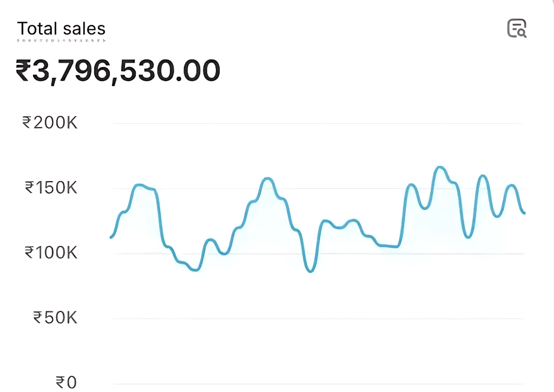Click the ₹200K axis label
554x392 pixels.
point(50,123)
